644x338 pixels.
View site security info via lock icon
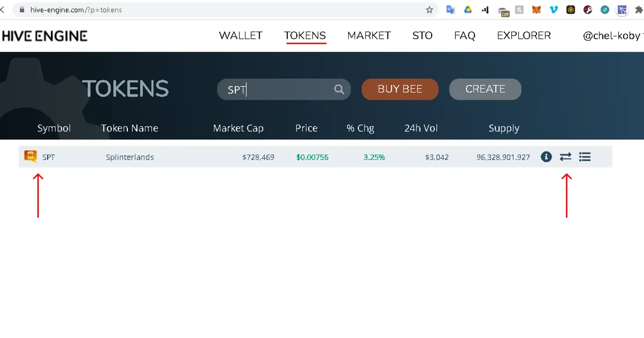(21, 10)
